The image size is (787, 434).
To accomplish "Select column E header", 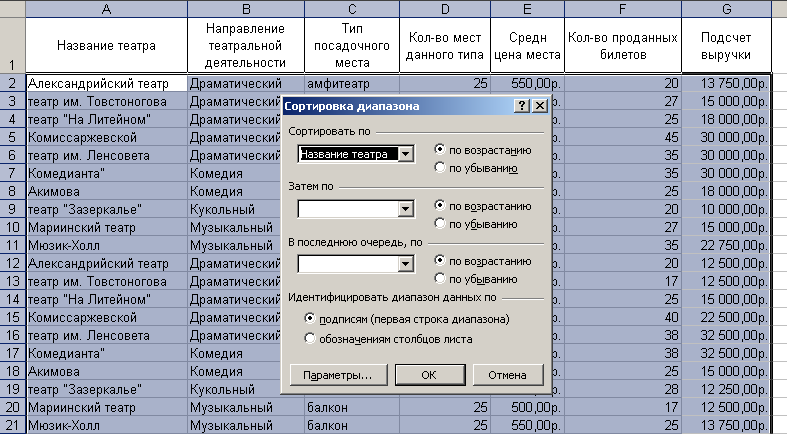I will tap(528, 9).
